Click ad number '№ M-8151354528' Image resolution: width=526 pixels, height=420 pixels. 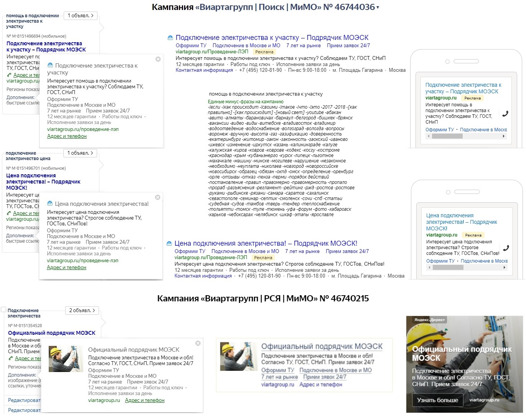tap(25, 326)
